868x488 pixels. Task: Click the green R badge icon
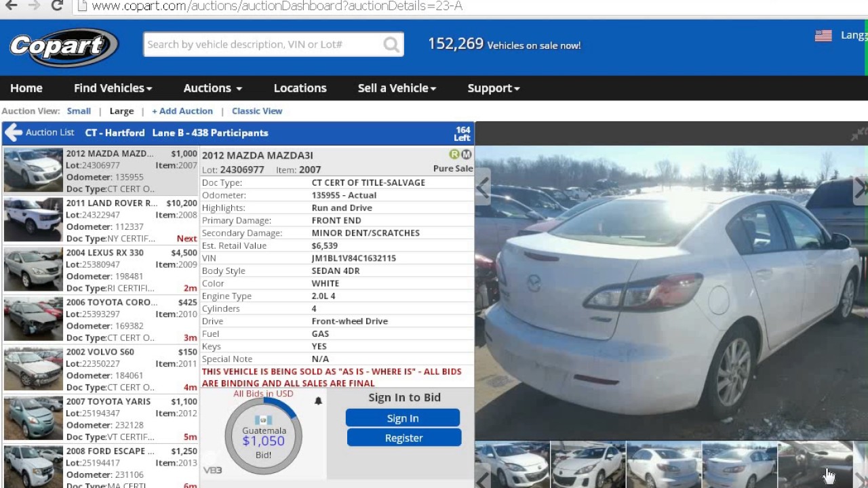[454, 155]
